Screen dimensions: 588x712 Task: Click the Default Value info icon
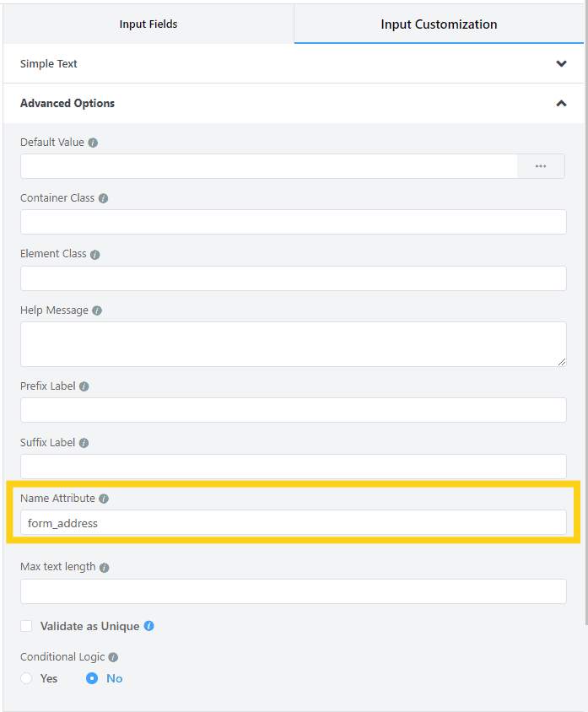(x=93, y=143)
